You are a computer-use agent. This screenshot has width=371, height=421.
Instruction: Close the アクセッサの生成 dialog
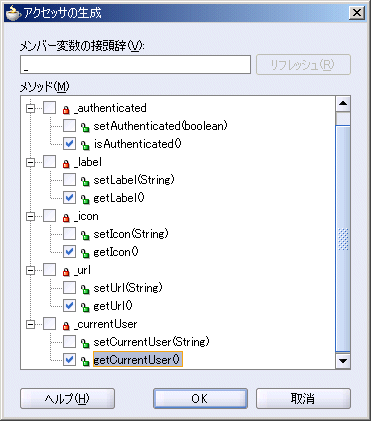click(x=357, y=13)
